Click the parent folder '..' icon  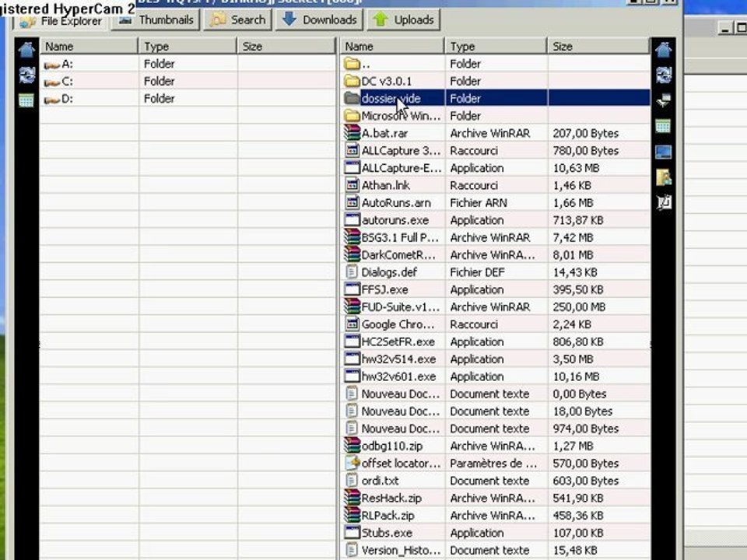point(352,63)
